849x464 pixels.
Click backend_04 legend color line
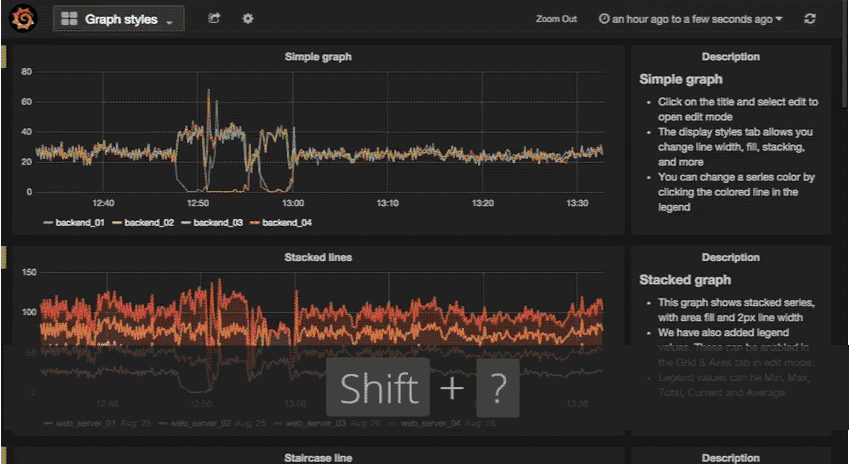coord(255,222)
